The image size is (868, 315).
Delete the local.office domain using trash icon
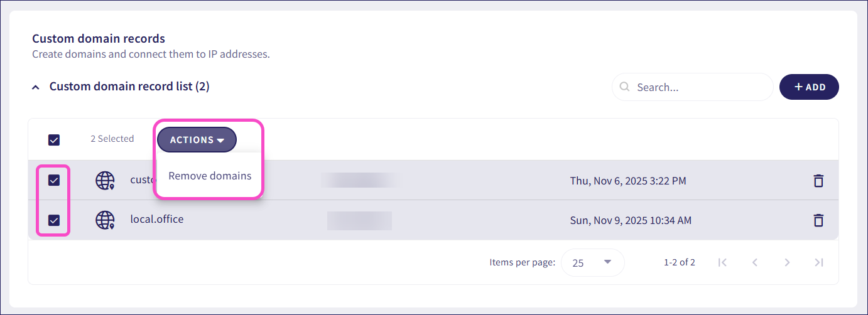[818, 220]
